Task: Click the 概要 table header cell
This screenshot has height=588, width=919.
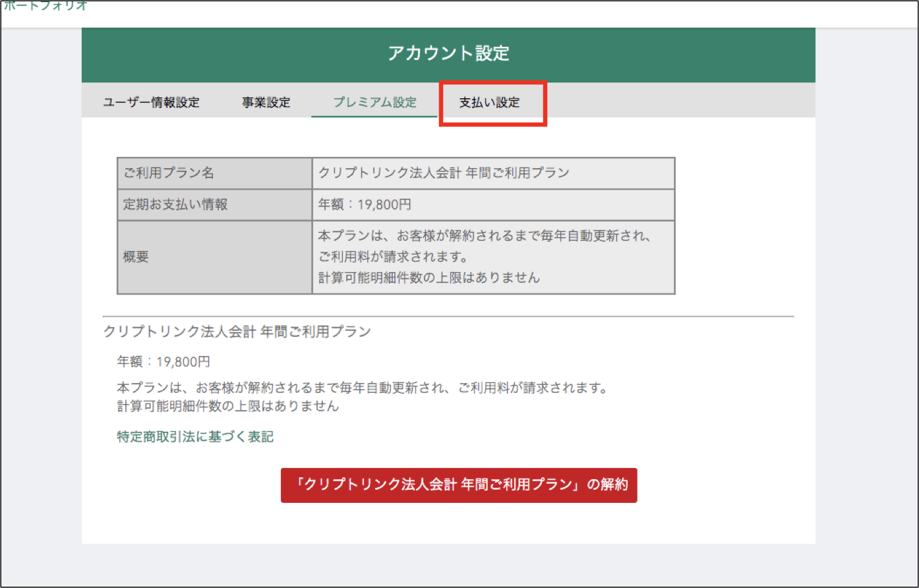Action: (215, 257)
